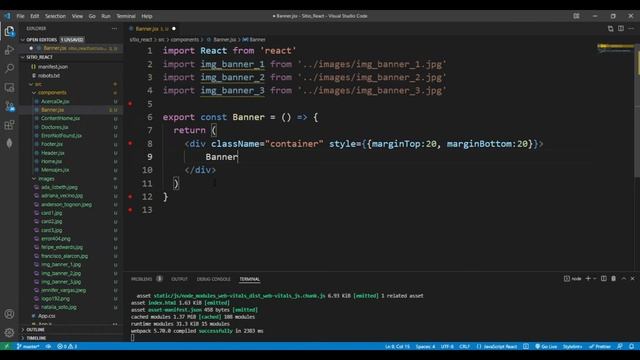Click the Explorer more actions ellipsis
640x360 pixels.
[x=114, y=29]
